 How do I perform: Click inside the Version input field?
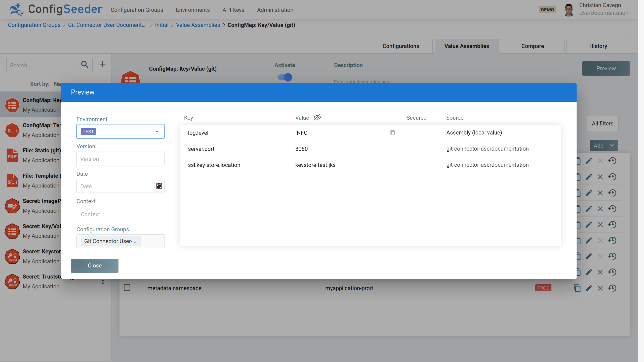[x=120, y=159]
